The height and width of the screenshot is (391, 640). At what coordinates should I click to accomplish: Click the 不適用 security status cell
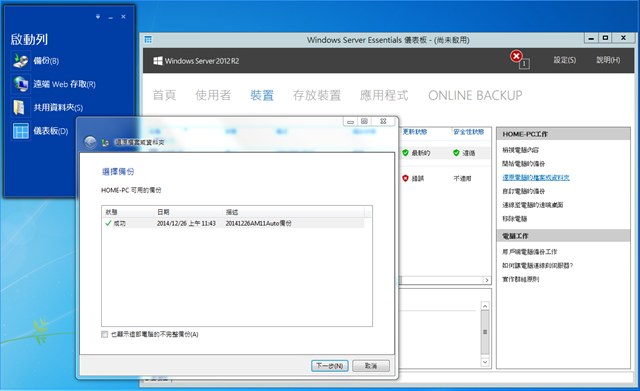click(462, 178)
